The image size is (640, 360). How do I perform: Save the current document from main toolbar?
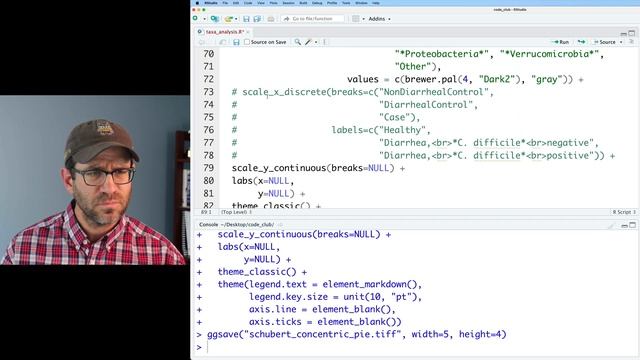[x=246, y=19]
